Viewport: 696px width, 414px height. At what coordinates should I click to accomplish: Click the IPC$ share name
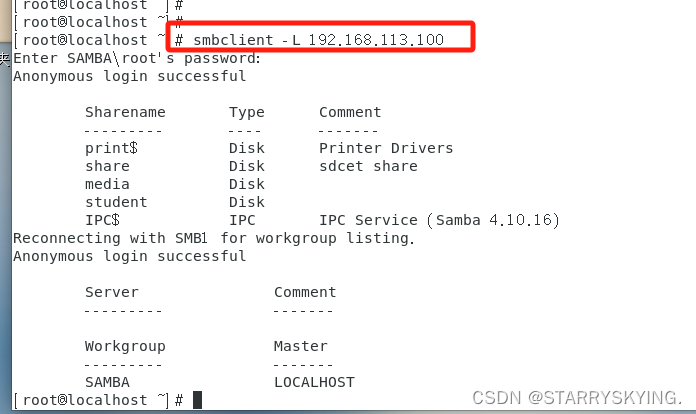(102, 220)
